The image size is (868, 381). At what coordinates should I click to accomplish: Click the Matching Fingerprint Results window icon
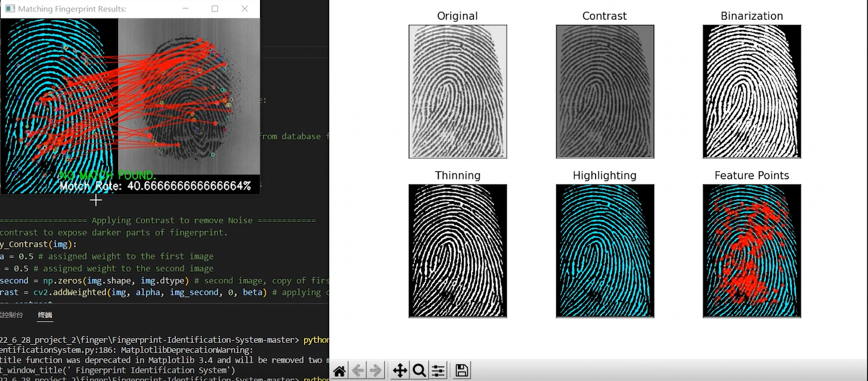(x=9, y=9)
